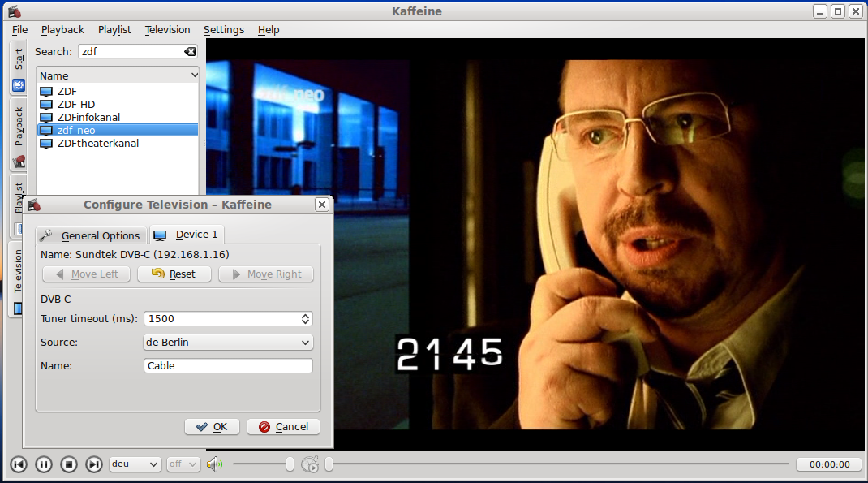Stop playback with the stop button

[69, 464]
